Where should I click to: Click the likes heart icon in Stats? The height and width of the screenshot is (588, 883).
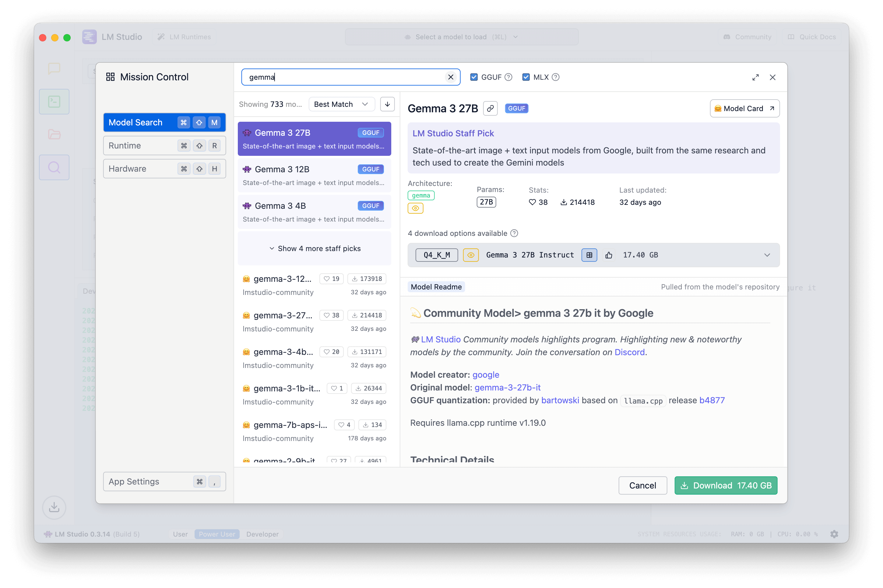pos(532,202)
